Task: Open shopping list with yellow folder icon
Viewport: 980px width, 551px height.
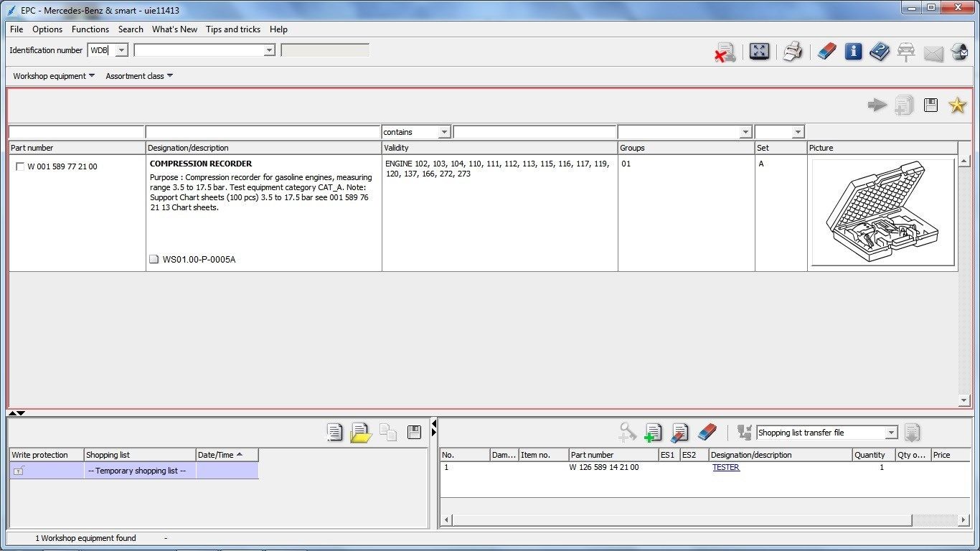Action: [360, 433]
